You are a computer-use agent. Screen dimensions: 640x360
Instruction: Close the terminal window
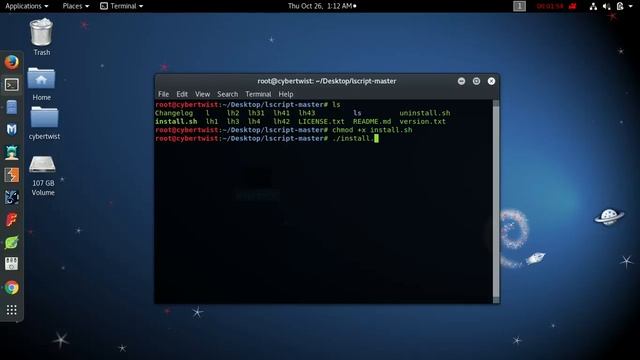click(491, 81)
